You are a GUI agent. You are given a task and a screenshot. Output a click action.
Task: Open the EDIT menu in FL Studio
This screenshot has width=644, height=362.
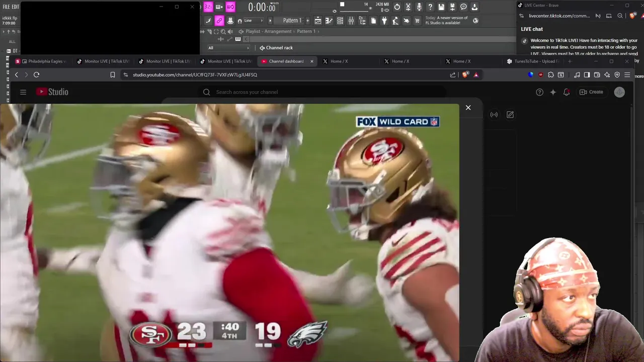point(16,7)
